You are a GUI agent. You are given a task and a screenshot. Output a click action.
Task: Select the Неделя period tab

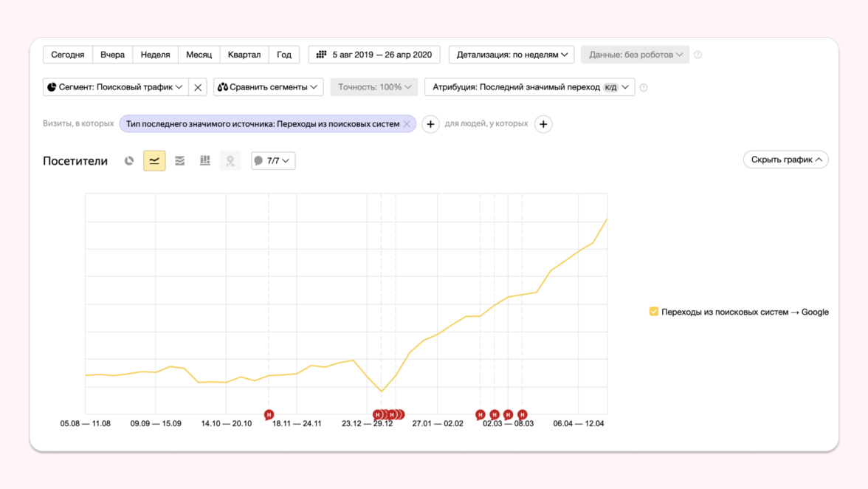click(155, 55)
